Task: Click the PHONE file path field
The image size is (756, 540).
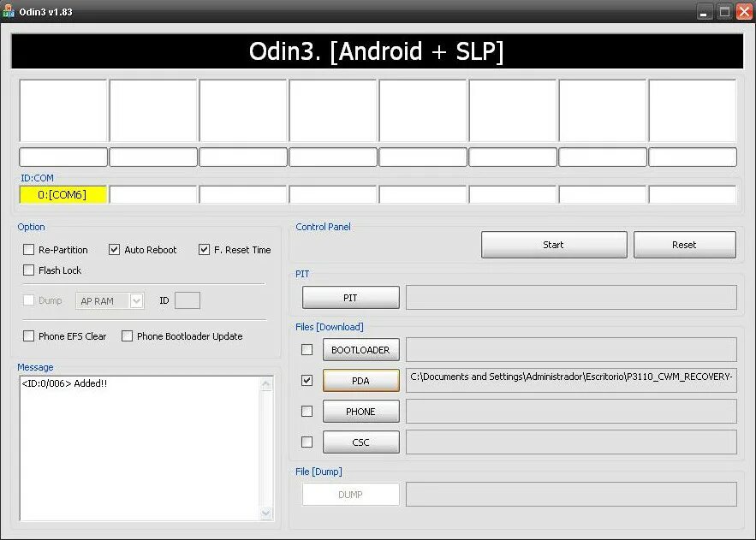Action: pos(571,412)
